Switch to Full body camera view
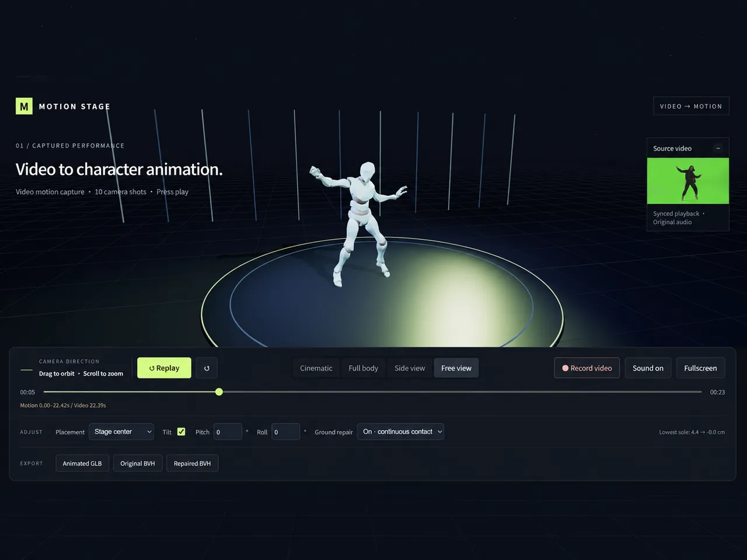The width and height of the screenshot is (747, 560). pos(364,368)
